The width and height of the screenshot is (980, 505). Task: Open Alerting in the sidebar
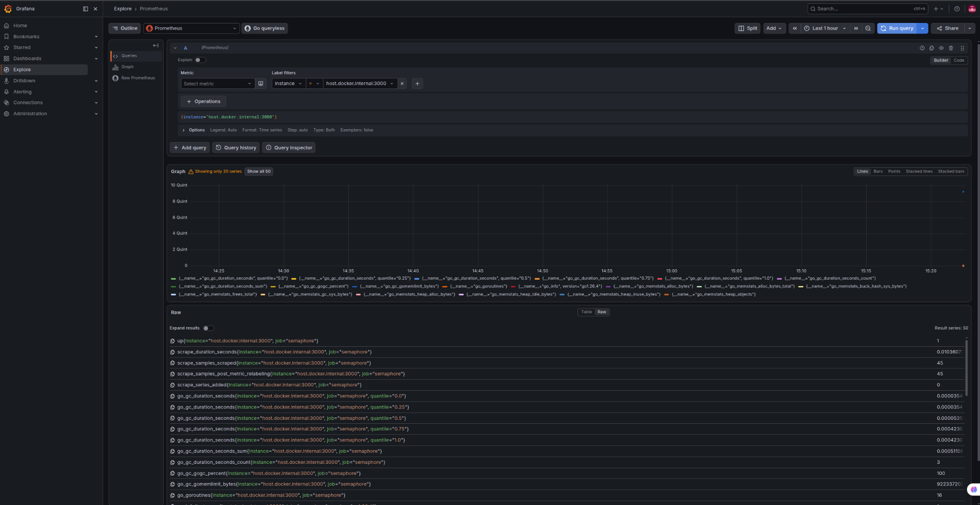click(22, 92)
